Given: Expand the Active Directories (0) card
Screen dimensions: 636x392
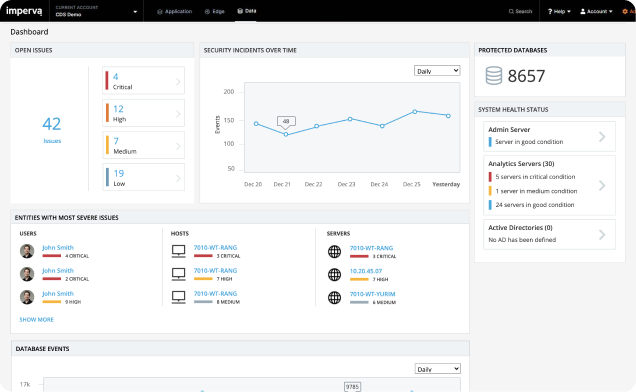Looking at the screenshot, I should pyautogui.click(x=549, y=234).
